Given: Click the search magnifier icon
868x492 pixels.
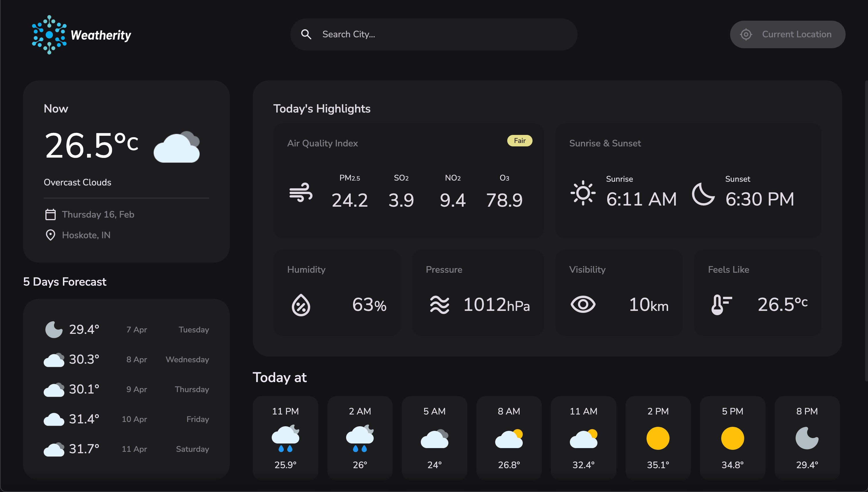Looking at the screenshot, I should point(306,34).
